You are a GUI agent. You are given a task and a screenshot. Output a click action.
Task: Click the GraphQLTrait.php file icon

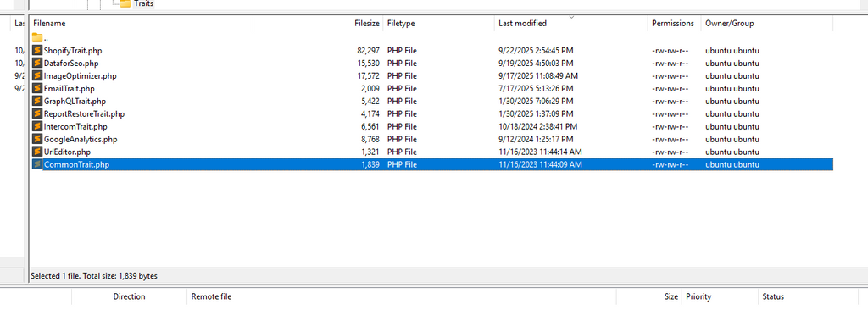[x=37, y=102]
